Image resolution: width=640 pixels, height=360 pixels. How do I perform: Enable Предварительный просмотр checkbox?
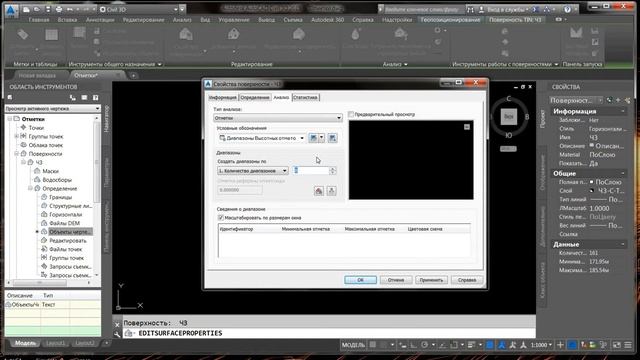click(x=351, y=115)
